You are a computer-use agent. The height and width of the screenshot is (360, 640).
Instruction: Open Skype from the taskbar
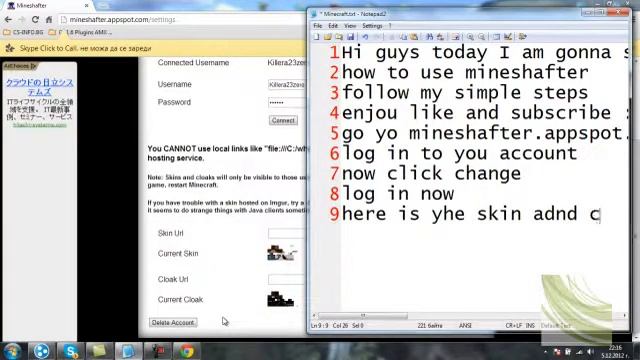tap(70, 351)
